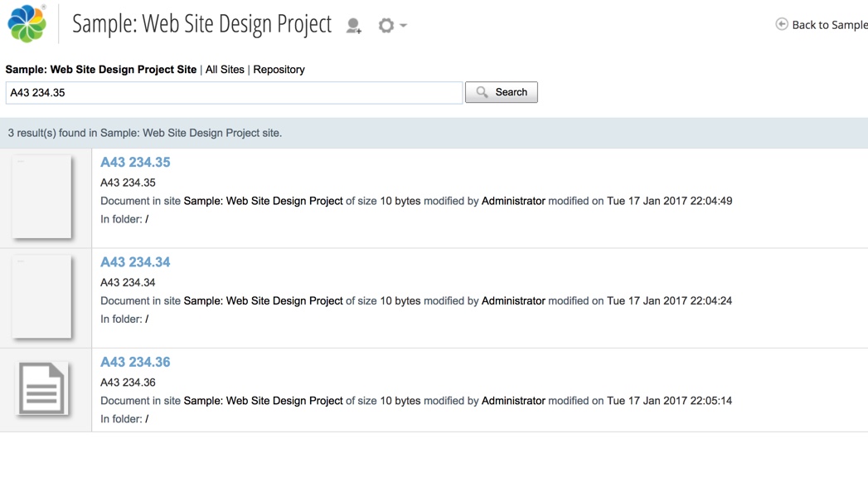Click the A43 234.34 preview thumbnail

pyautogui.click(x=41, y=297)
